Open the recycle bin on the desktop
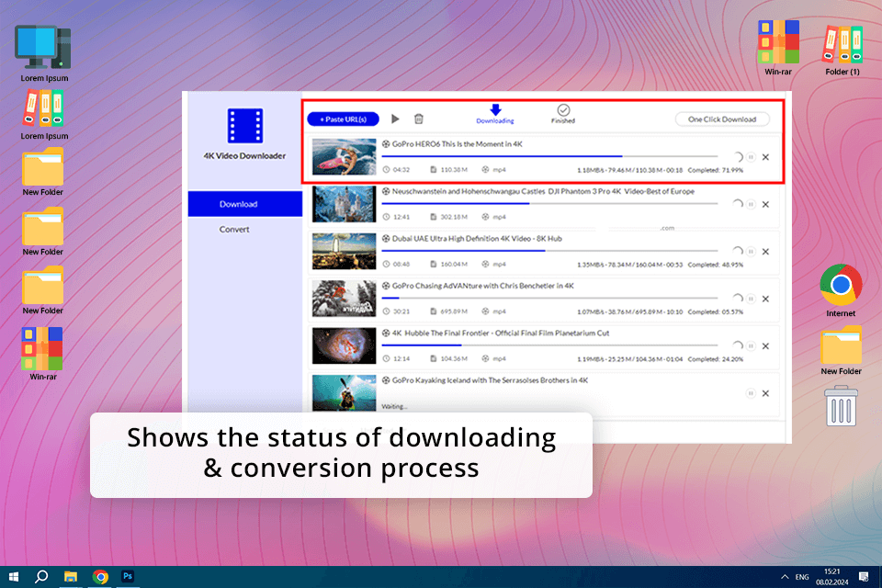Image resolution: width=882 pixels, height=588 pixels. pos(841,406)
